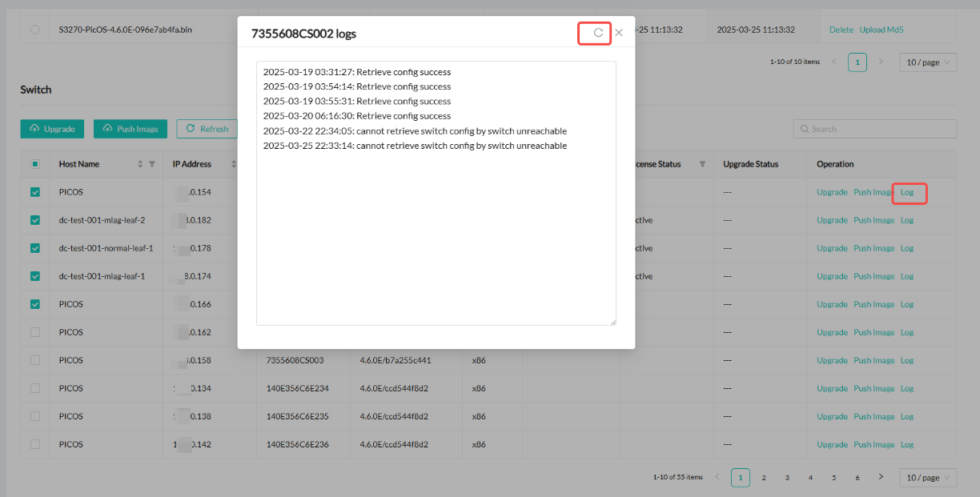Uncheck the dc-test-001-mlag-leaf-2 row checkbox
The image size is (980, 497).
coord(34,220)
